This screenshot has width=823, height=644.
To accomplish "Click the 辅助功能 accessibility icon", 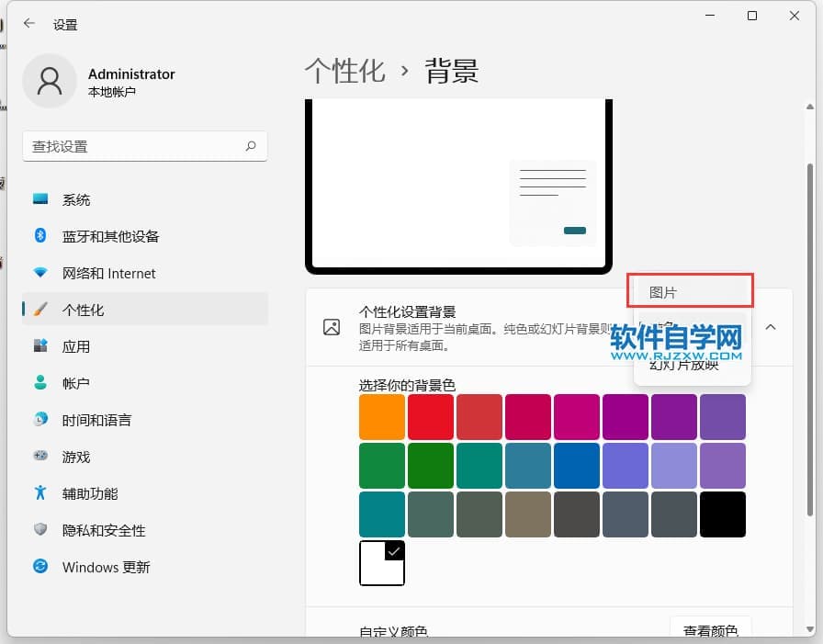I will point(40,493).
